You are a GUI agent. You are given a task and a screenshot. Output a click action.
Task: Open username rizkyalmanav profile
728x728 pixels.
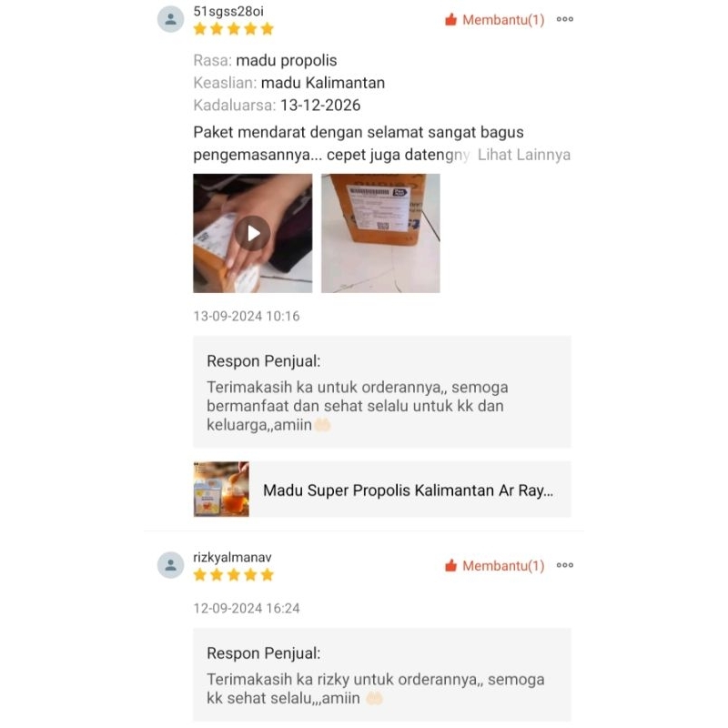pos(233,557)
